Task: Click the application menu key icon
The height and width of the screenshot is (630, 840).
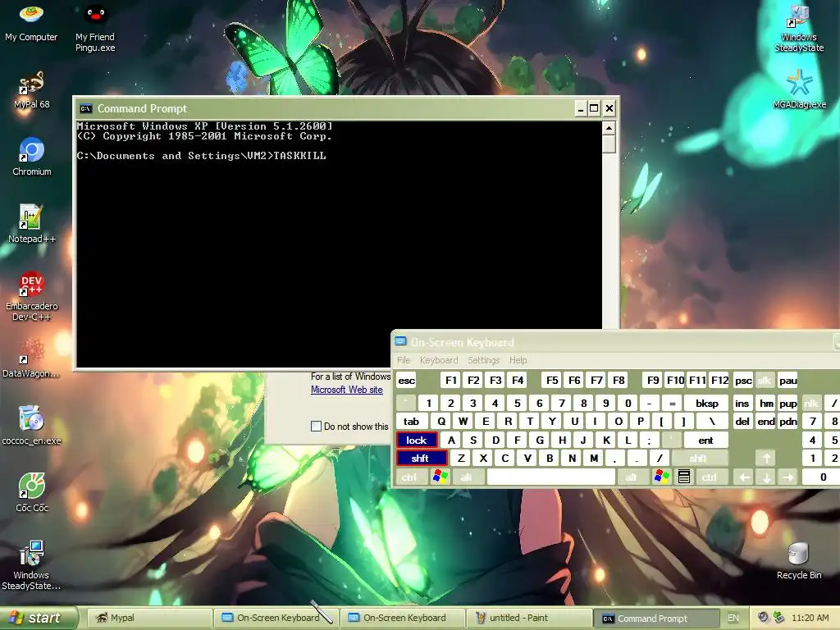Action: pos(684,477)
